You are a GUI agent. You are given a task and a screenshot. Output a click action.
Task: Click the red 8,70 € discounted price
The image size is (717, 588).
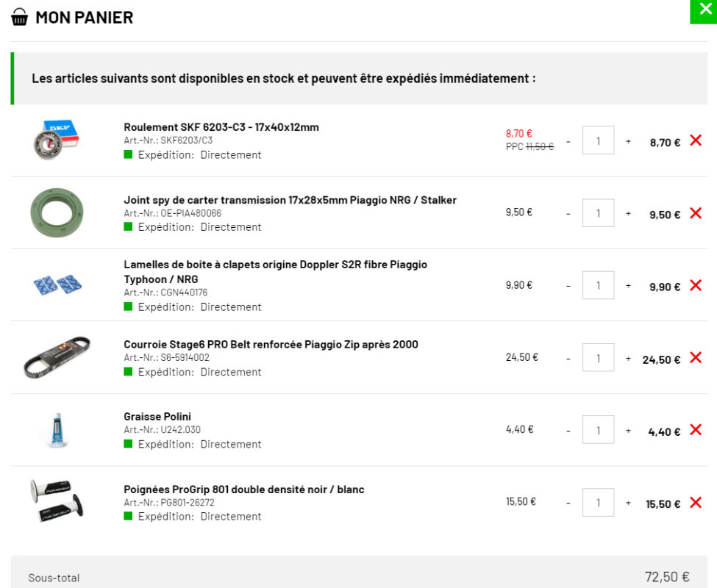tap(519, 134)
